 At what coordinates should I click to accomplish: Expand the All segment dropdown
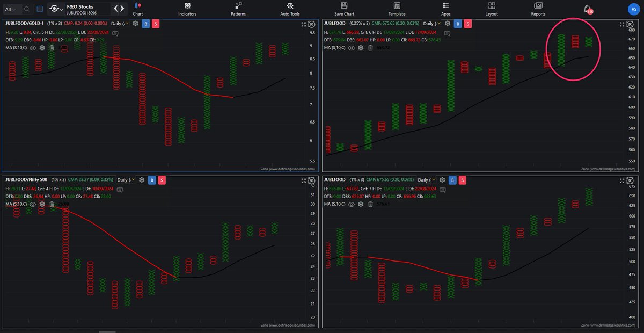tap(11, 9)
